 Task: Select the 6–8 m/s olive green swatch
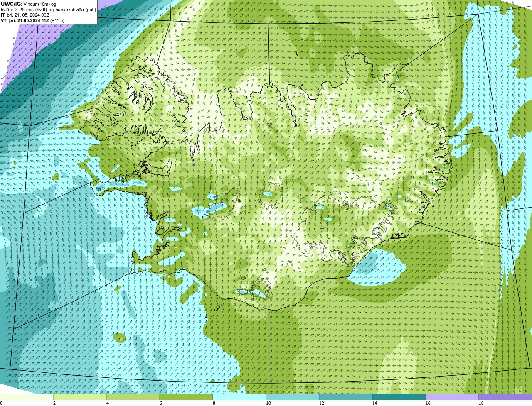point(186,397)
